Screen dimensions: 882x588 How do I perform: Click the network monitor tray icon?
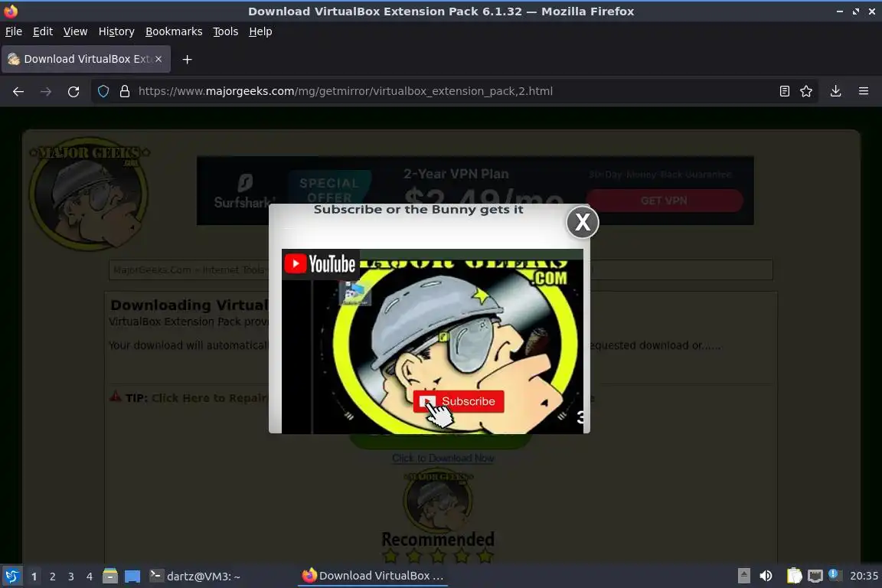(815, 576)
